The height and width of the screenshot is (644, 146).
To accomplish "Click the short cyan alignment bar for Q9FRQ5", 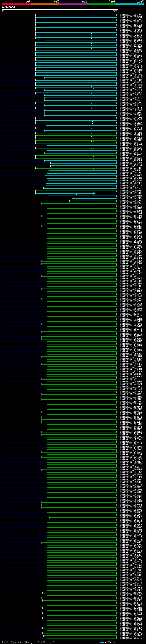I will (65, 193).
